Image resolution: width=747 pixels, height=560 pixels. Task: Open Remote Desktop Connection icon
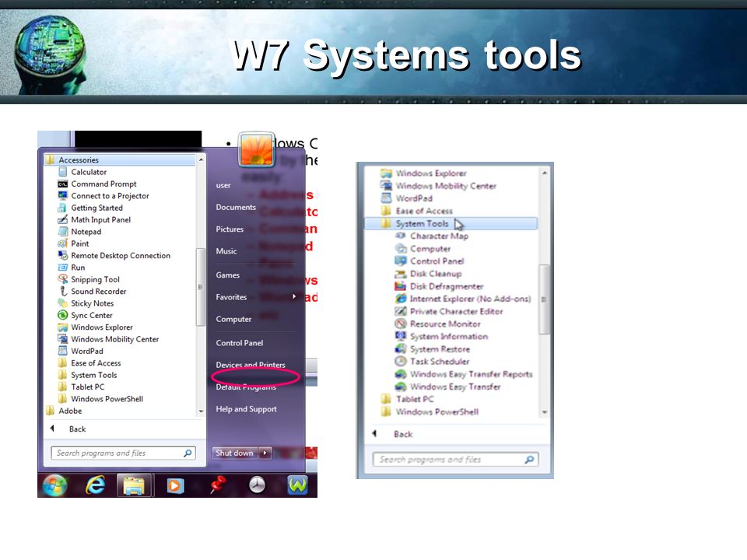[x=62, y=255]
